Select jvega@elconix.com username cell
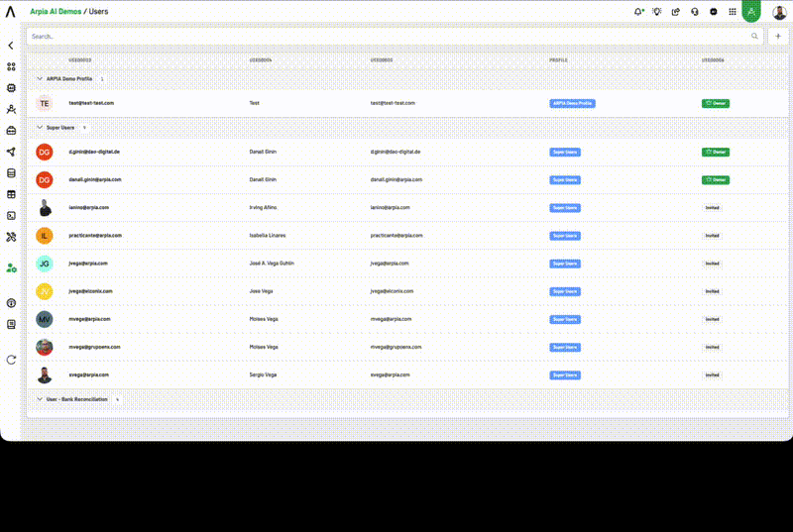 point(90,291)
